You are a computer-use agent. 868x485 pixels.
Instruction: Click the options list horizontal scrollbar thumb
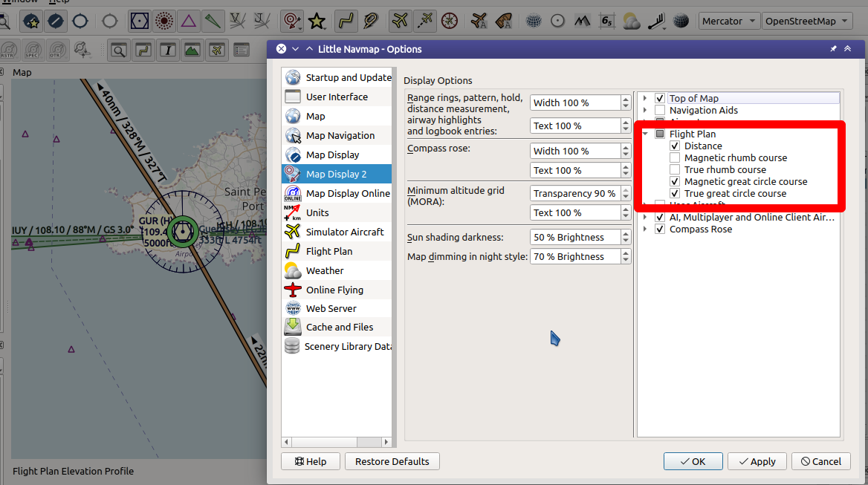(325, 442)
